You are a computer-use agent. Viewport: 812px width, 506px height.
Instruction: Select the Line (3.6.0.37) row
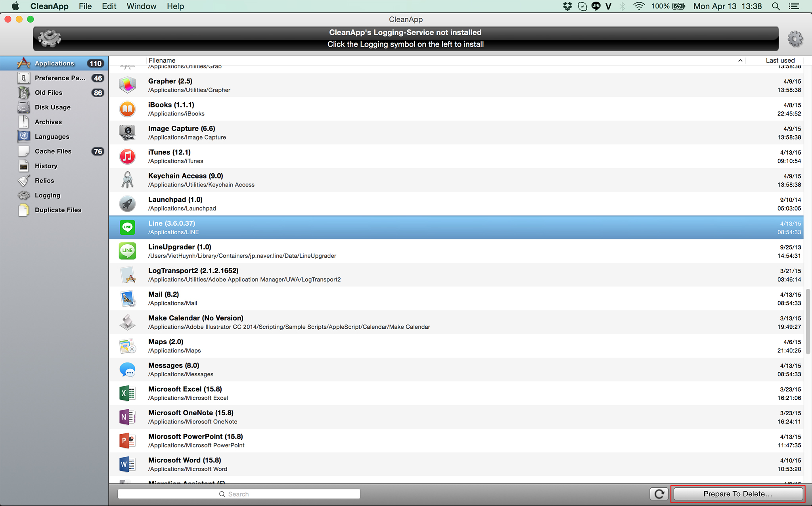pos(456,228)
